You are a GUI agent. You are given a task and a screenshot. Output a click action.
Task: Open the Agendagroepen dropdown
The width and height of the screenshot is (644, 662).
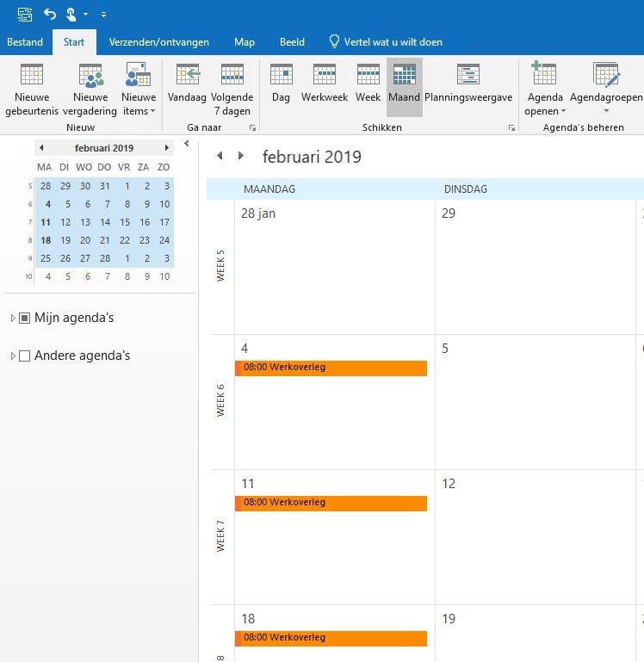click(x=606, y=90)
